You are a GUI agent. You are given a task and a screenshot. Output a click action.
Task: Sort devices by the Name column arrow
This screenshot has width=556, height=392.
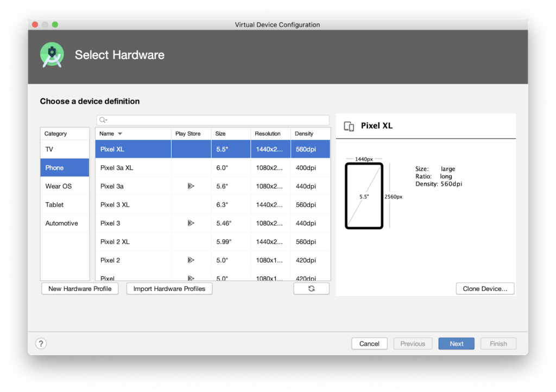click(x=120, y=134)
